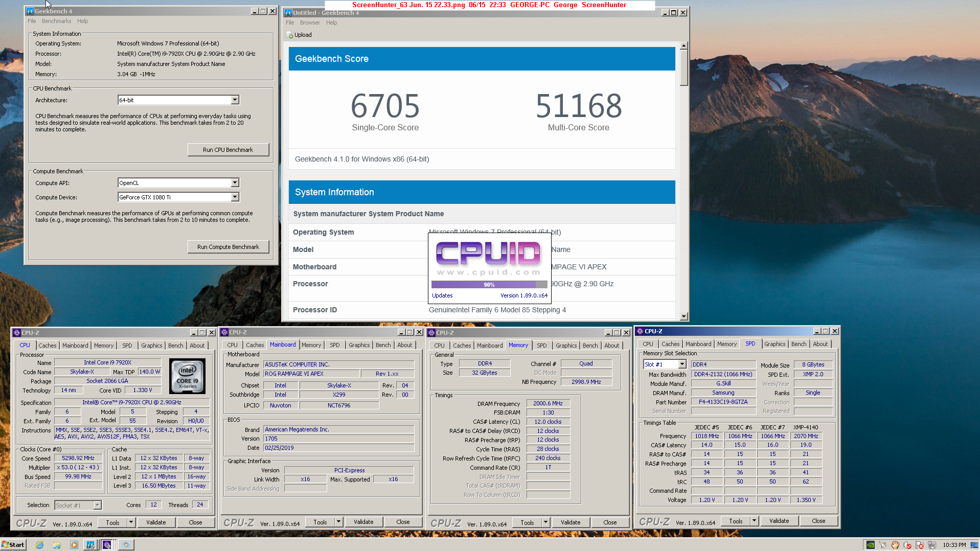Click the scroll up arrow in Geekbench results
The height and width of the screenshot is (551, 980).
pos(683,46)
